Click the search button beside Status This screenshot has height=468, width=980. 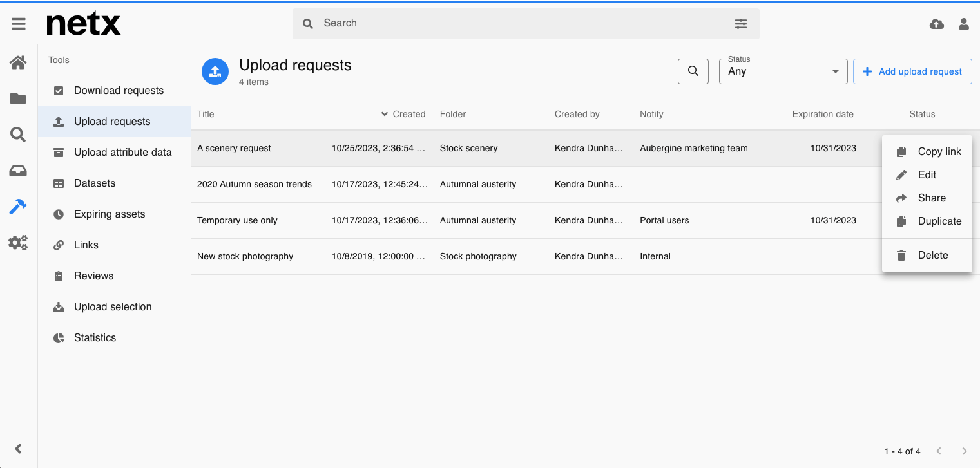pos(693,71)
